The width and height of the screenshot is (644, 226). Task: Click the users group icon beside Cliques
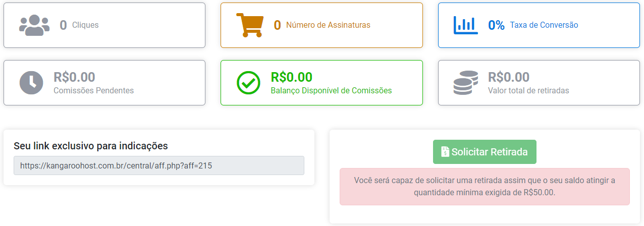click(x=34, y=25)
